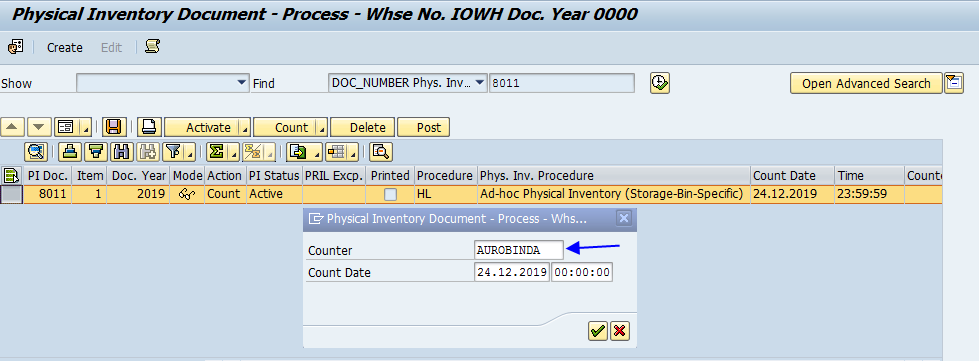Click Create in the application toolbar
Viewport: 979px width, 361px height.
pyautogui.click(x=65, y=47)
